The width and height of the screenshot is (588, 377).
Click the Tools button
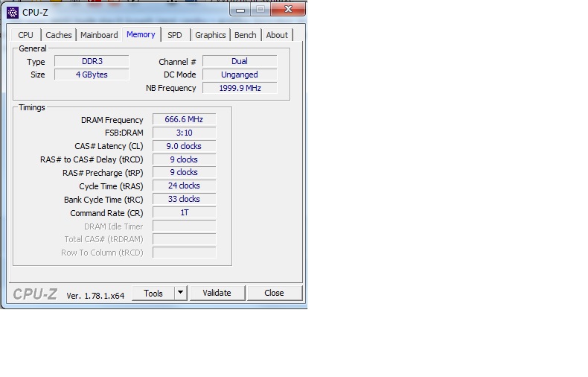[x=153, y=294]
